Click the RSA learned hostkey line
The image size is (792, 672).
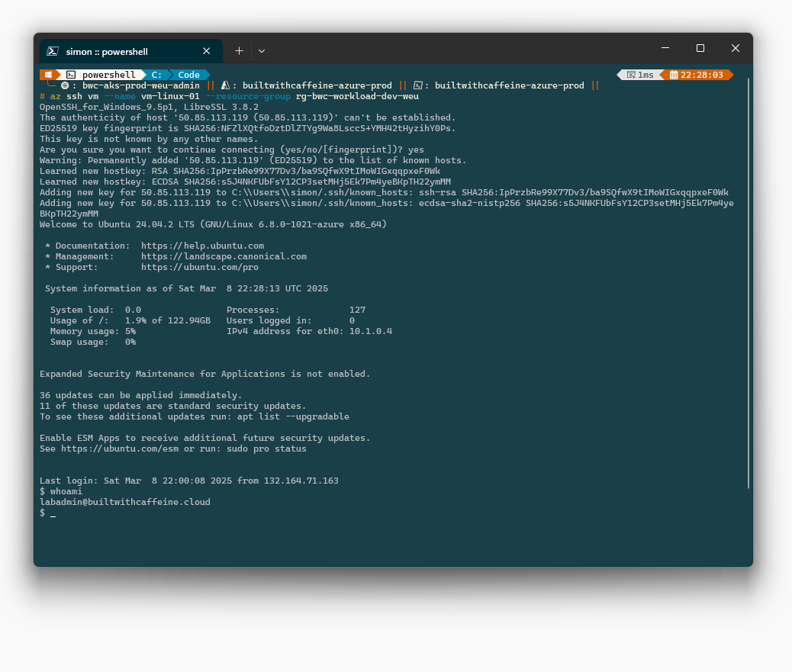[x=240, y=171]
